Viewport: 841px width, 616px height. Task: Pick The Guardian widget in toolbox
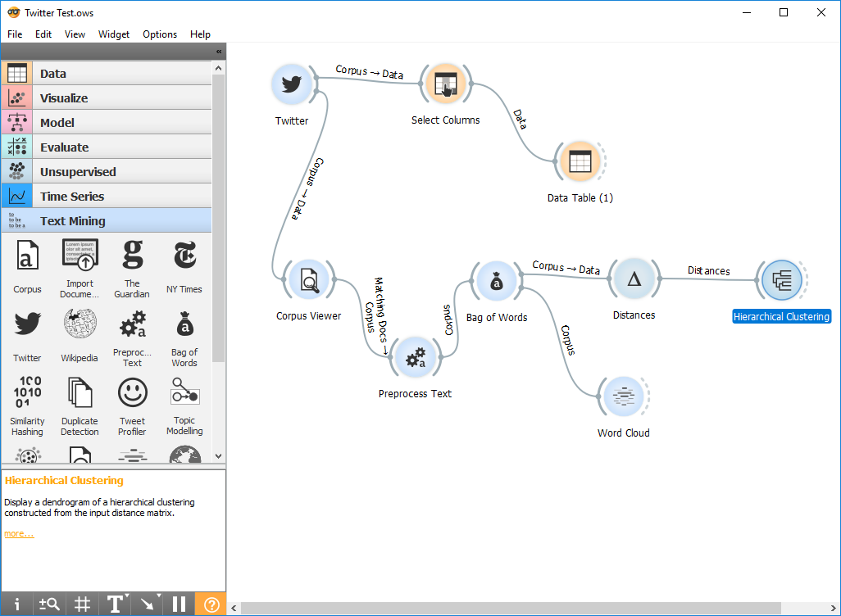point(132,268)
